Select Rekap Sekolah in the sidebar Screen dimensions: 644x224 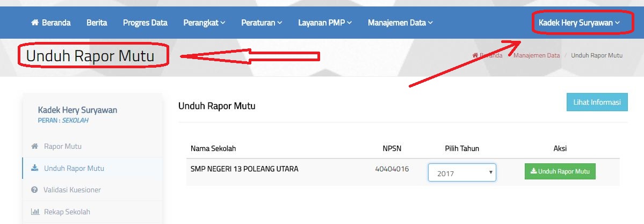(67, 212)
